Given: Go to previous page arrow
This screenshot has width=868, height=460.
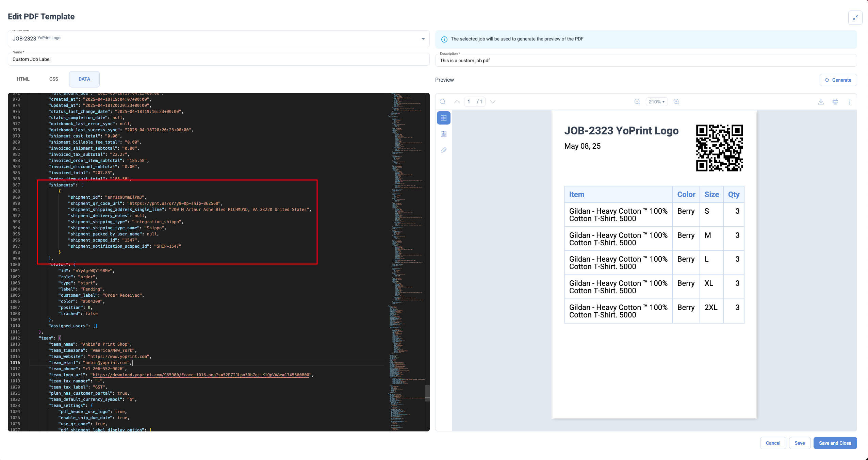Looking at the screenshot, I should (x=457, y=102).
